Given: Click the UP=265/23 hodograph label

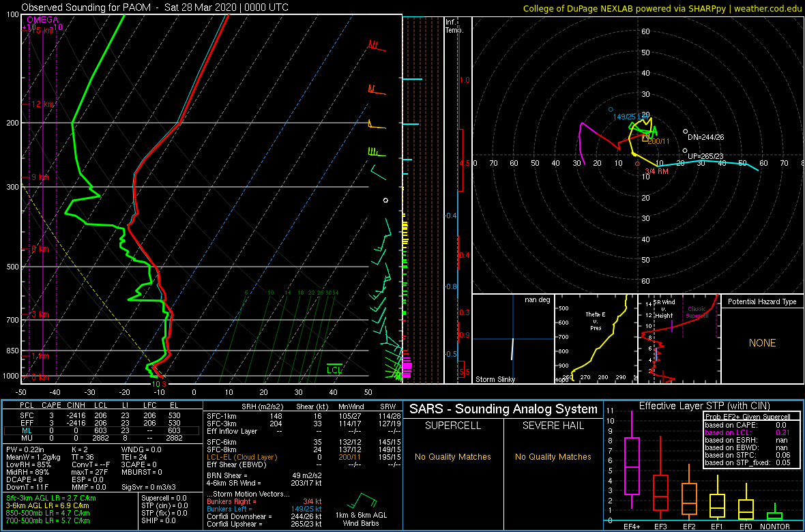Looking at the screenshot, I should 705,156.
